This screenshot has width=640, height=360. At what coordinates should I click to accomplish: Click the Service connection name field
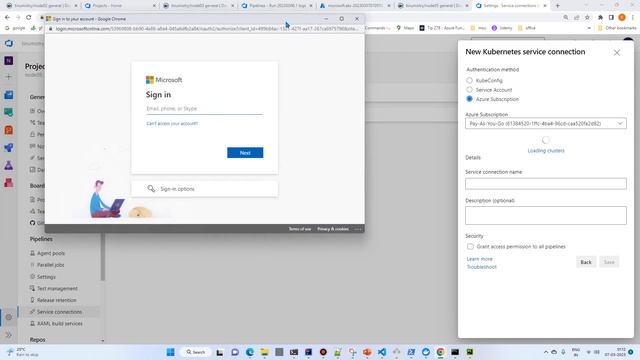pyautogui.click(x=546, y=184)
